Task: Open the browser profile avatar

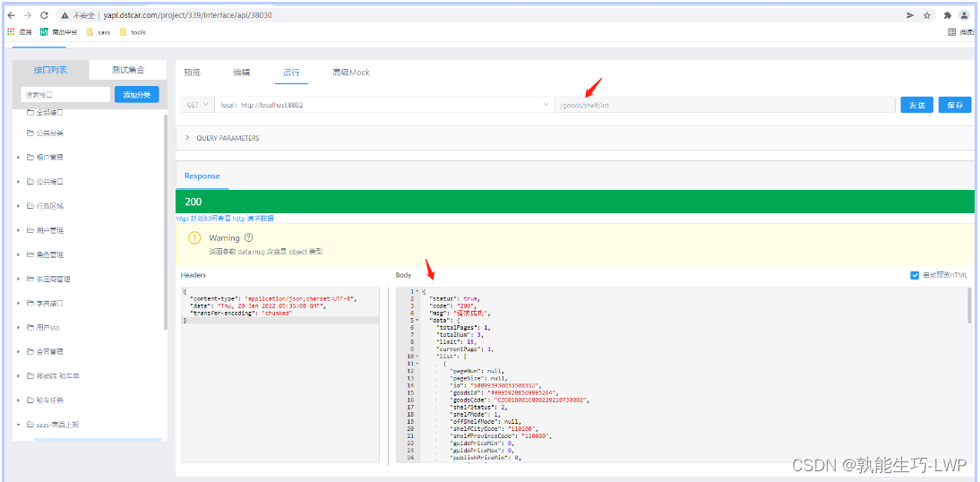Action: click(965, 15)
